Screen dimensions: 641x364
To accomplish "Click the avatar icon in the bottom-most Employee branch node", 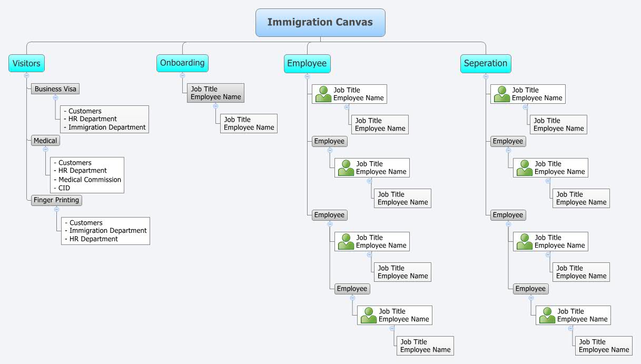I will pyautogui.click(x=368, y=314).
